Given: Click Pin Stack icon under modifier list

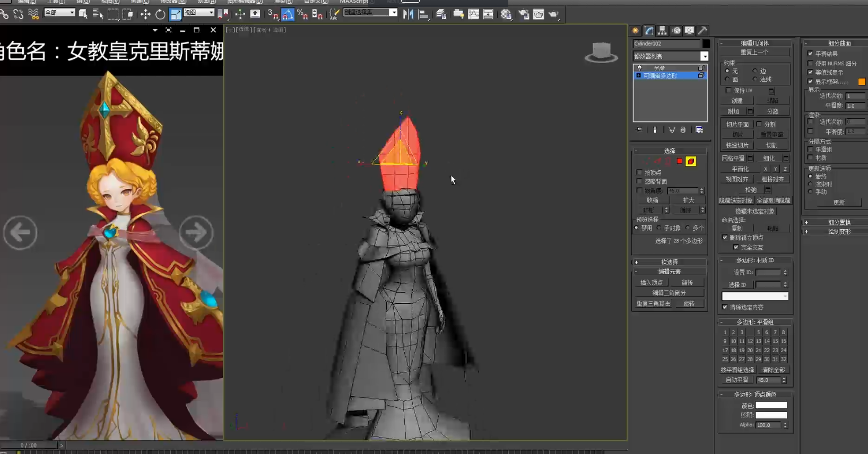Looking at the screenshot, I should click(638, 130).
